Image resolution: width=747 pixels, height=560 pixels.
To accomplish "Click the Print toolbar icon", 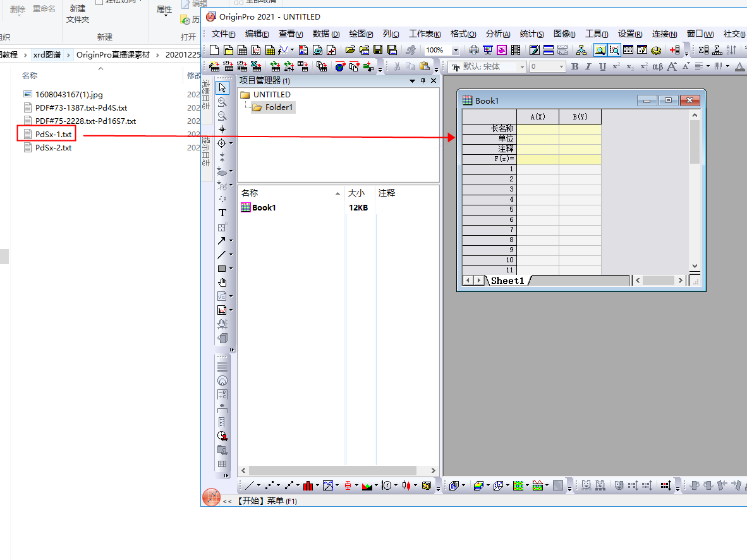I will (x=473, y=50).
